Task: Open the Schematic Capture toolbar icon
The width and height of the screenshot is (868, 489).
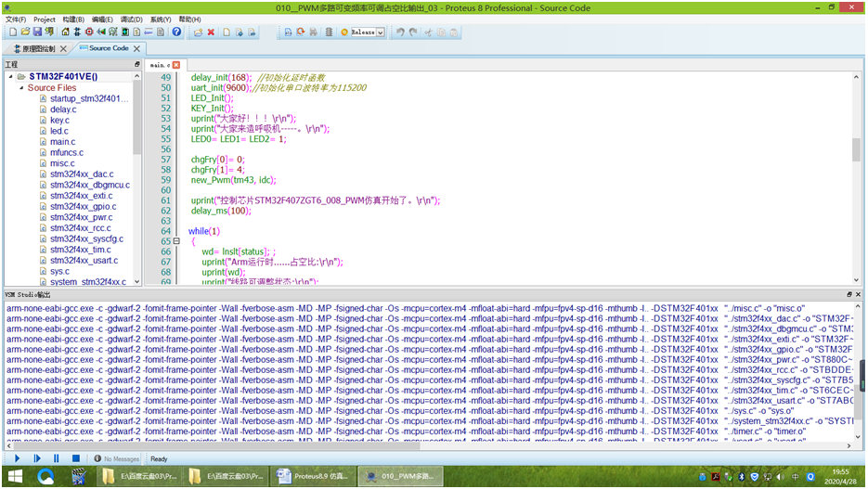Action: (77, 32)
